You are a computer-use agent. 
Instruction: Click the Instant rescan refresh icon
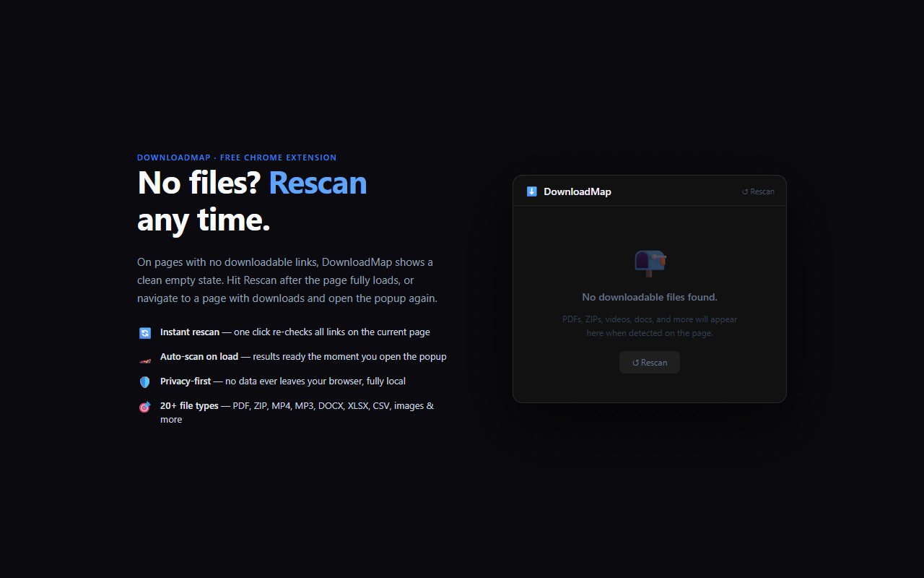click(x=144, y=332)
